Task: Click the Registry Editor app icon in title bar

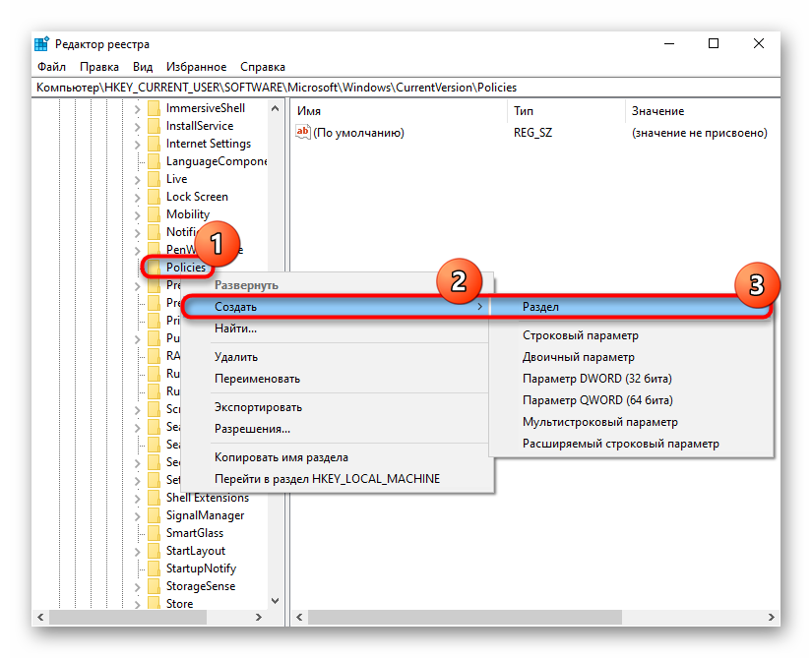Action: pyautogui.click(x=41, y=43)
